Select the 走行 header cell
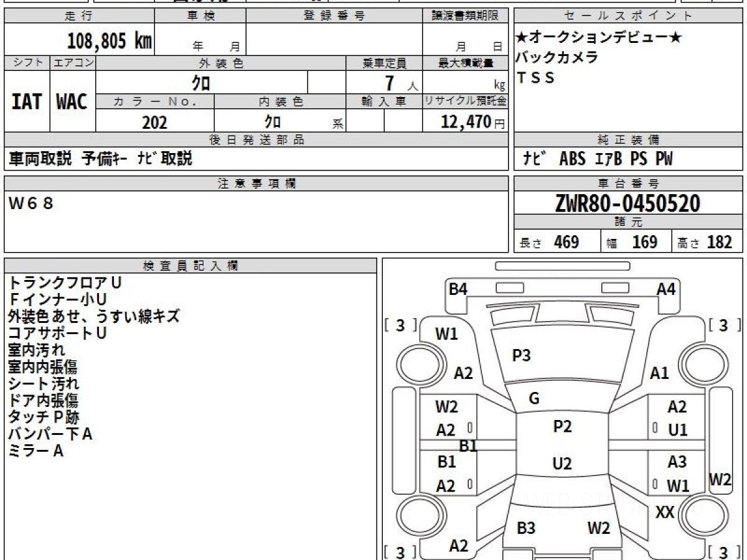747x560 pixels. coord(79,16)
